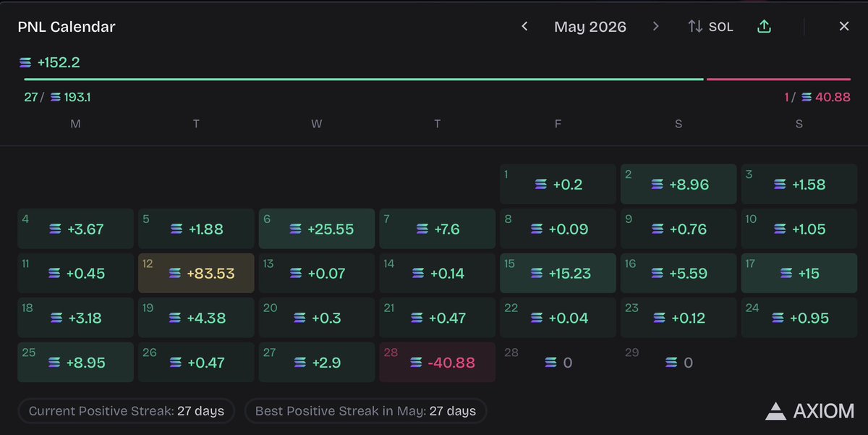Screen dimensions: 868x435
Task: Click the Axiom logo
Action: click(809, 411)
